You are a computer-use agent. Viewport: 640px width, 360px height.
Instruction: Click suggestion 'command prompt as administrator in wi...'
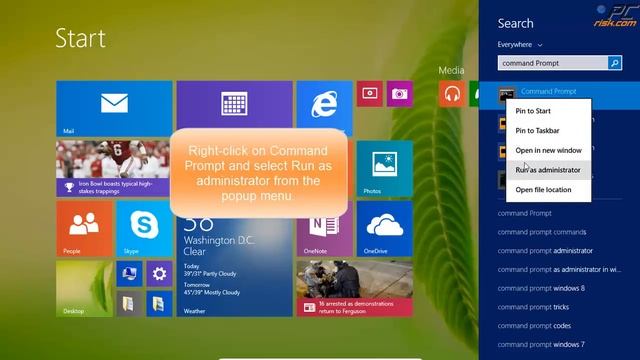[x=559, y=269]
